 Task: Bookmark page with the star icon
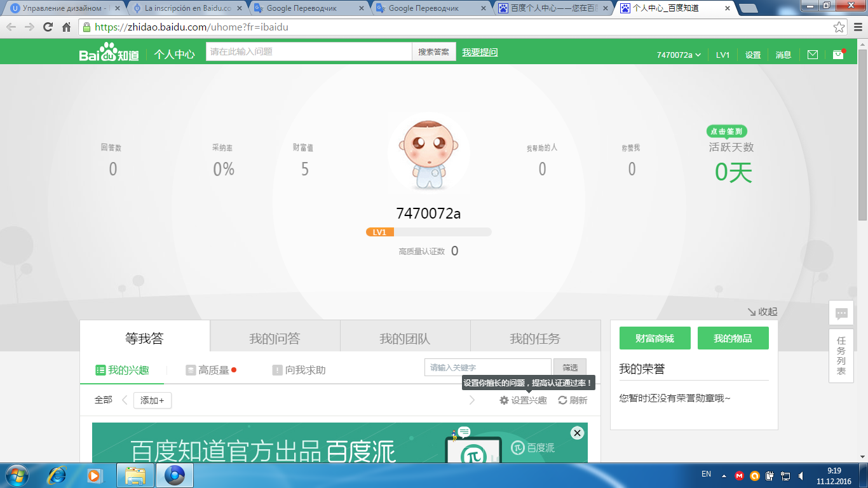pyautogui.click(x=839, y=27)
